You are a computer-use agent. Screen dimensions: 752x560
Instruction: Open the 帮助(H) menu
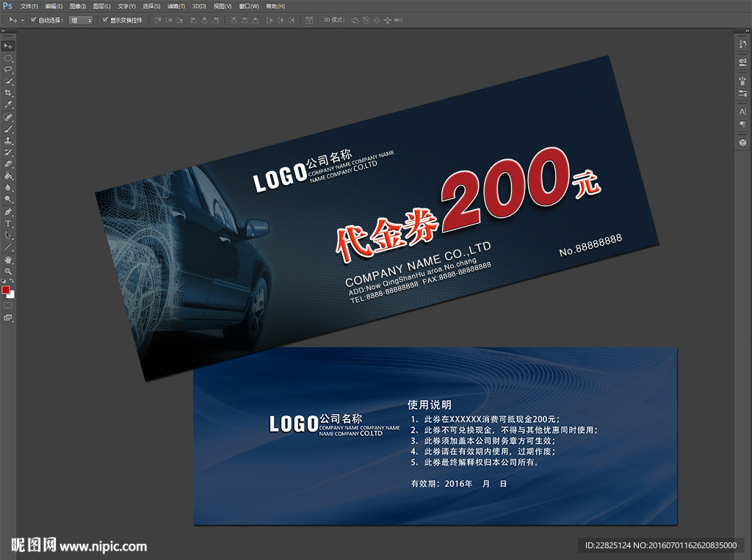275,6
